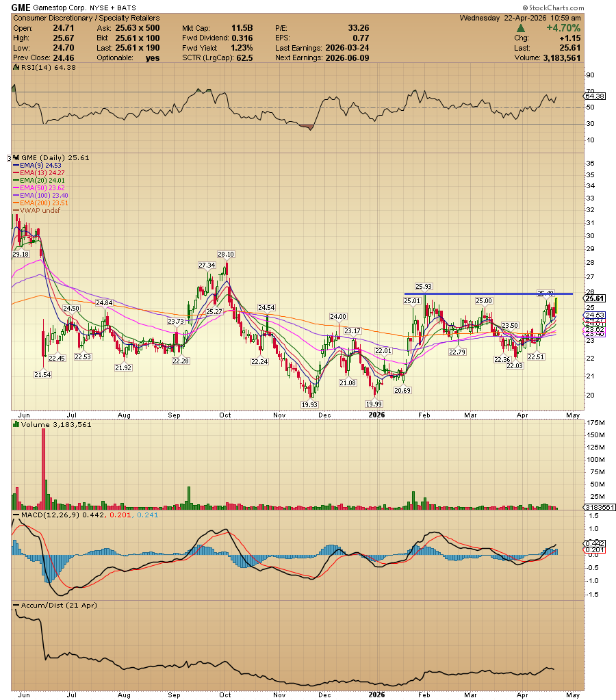
Task: Click the 3183561 volume axis value tag
Action: [x=600, y=508]
